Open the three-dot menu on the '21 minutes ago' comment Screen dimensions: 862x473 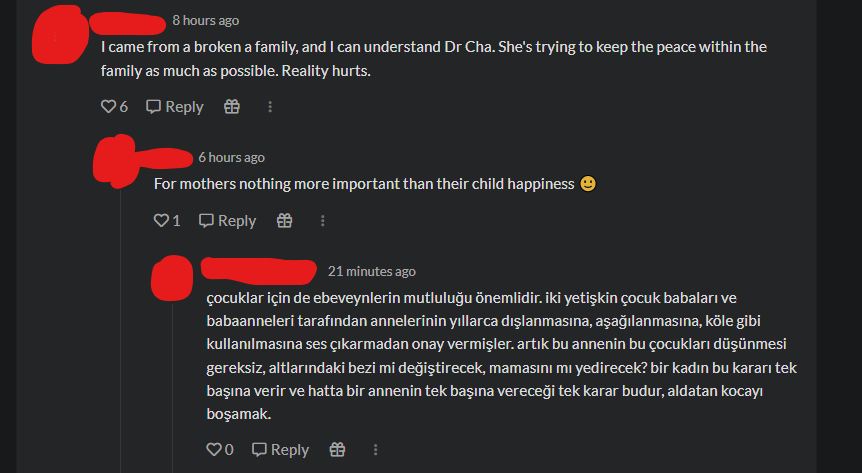[376, 450]
